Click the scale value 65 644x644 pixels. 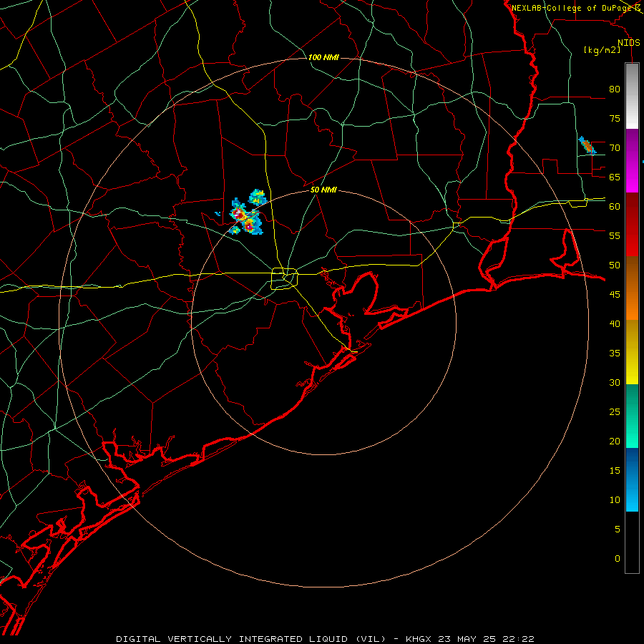coord(615,177)
